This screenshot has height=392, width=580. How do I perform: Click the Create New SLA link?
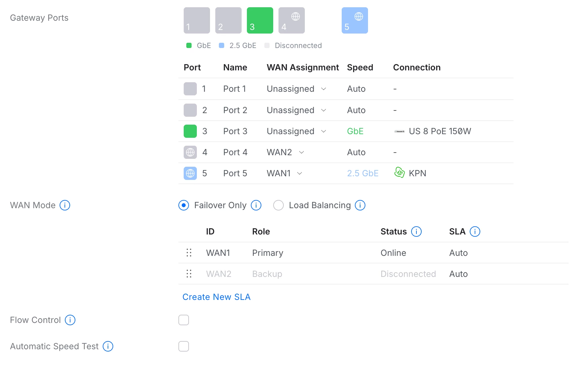click(x=217, y=297)
